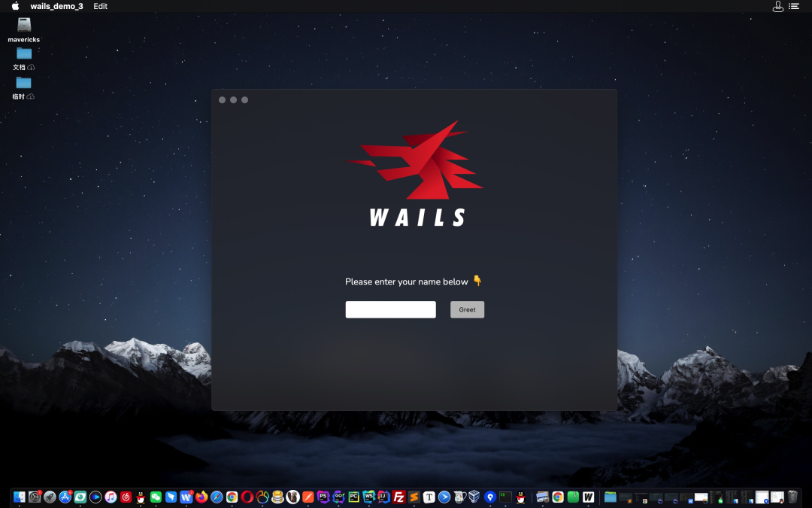
Task: Open Typora T icon in dock
Action: [429, 497]
